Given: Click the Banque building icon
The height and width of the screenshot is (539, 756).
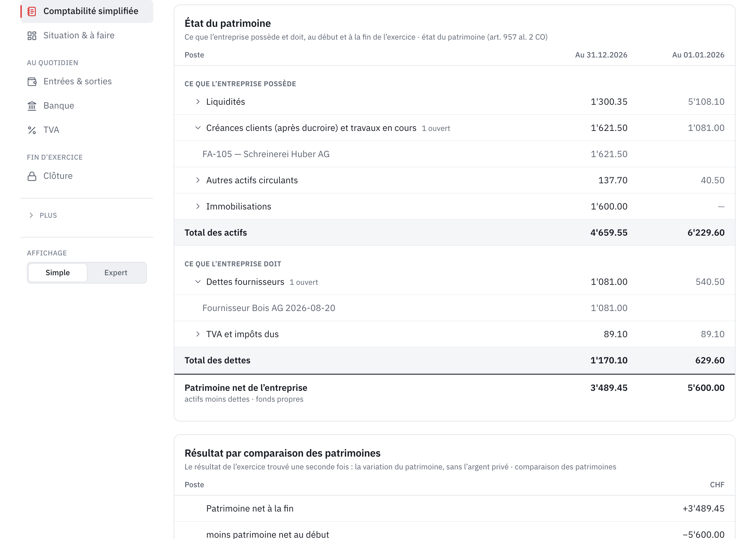Looking at the screenshot, I should click(32, 106).
